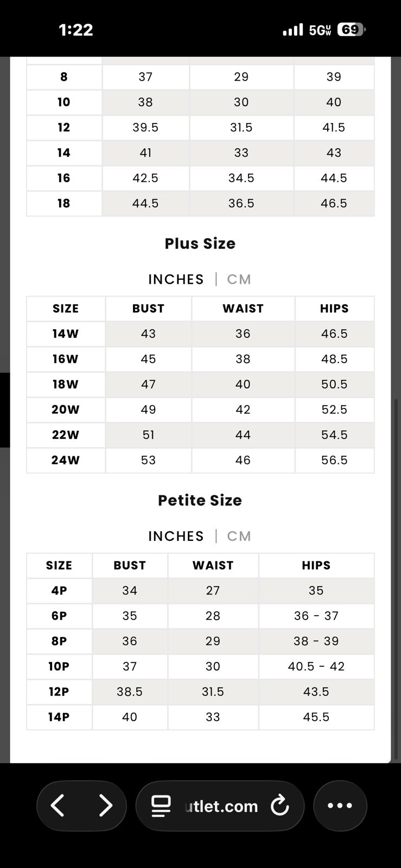Select INCHES for Plus Size chart
Viewport: 401px width, 868px height.
click(x=176, y=279)
